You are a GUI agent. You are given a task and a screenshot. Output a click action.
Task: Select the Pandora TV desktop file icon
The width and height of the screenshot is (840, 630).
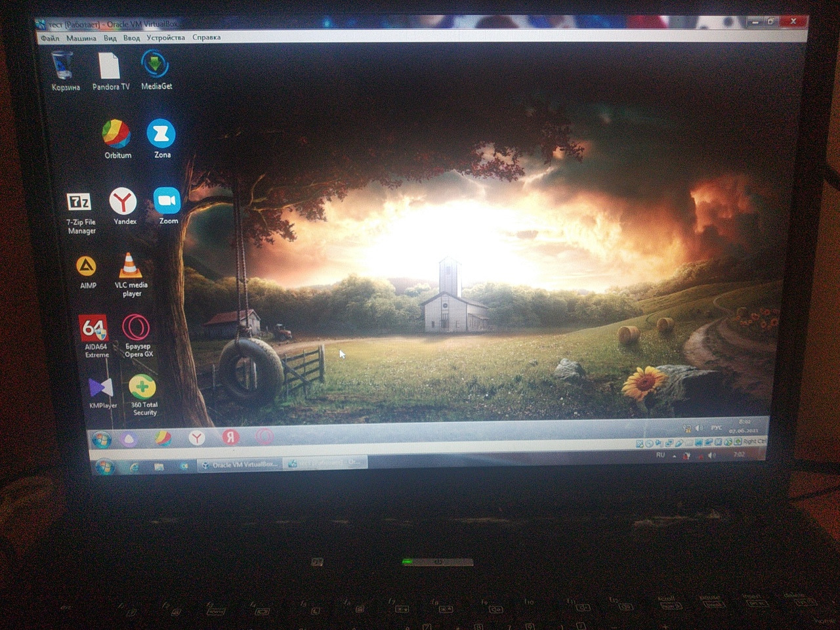coord(110,71)
